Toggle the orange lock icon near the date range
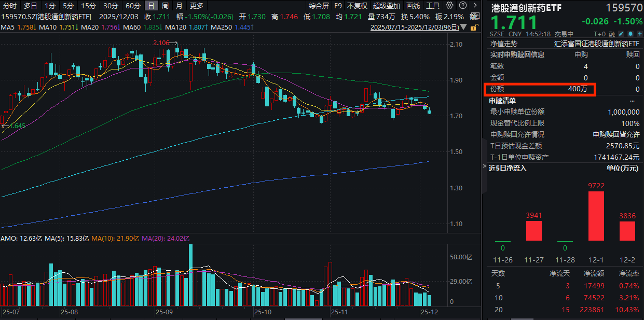644x320 pixels. [474, 27]
